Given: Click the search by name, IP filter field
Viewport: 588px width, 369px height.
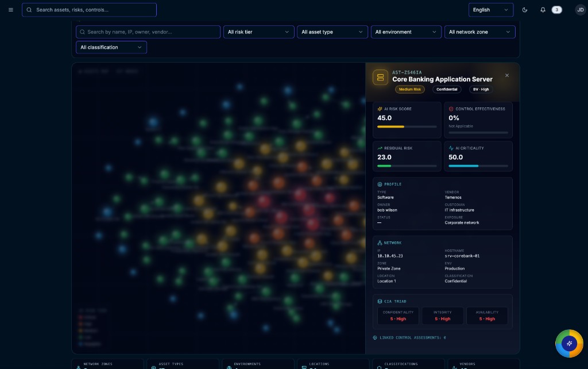Looking at the screenshot, I should (x=148, y=32).
